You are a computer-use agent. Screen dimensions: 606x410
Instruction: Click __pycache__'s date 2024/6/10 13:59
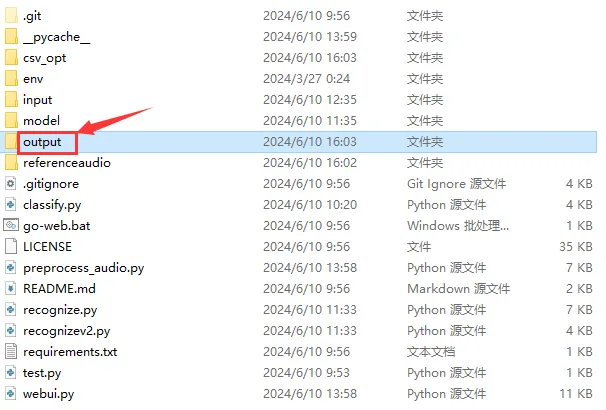pyautogui.click(x=310, y=36)
